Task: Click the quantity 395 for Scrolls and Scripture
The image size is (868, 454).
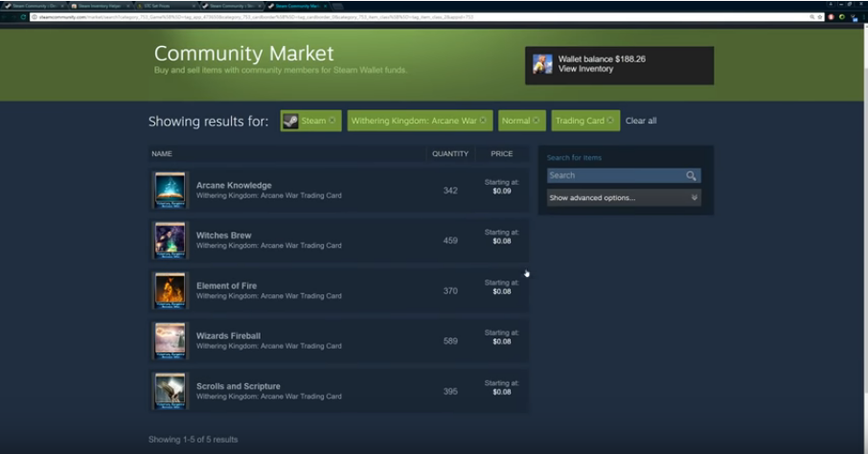Action: coord(450,392)
